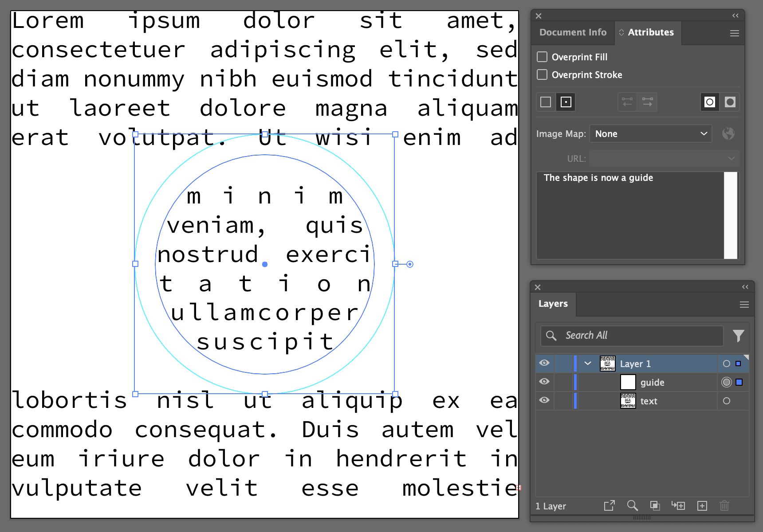Screen dimensions: 763x532
Task: Open the layer filter funnel icon
Action: pos(738,336)
